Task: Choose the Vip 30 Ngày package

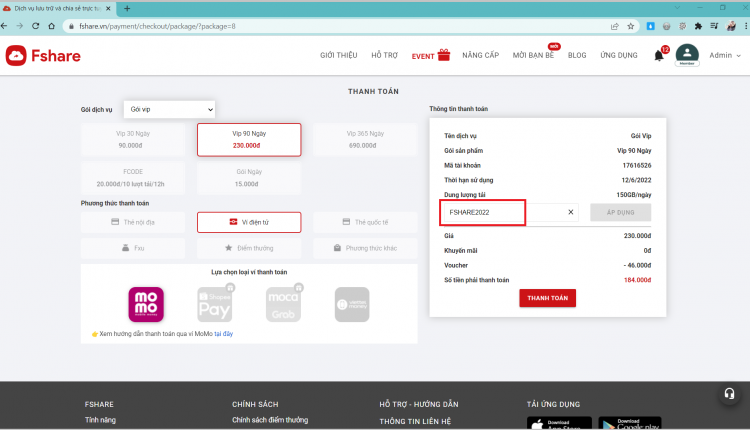Action: tap(132, 140)
